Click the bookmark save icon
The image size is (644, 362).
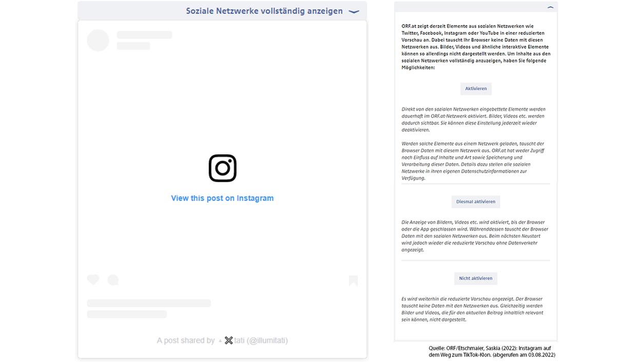[353, 280]
